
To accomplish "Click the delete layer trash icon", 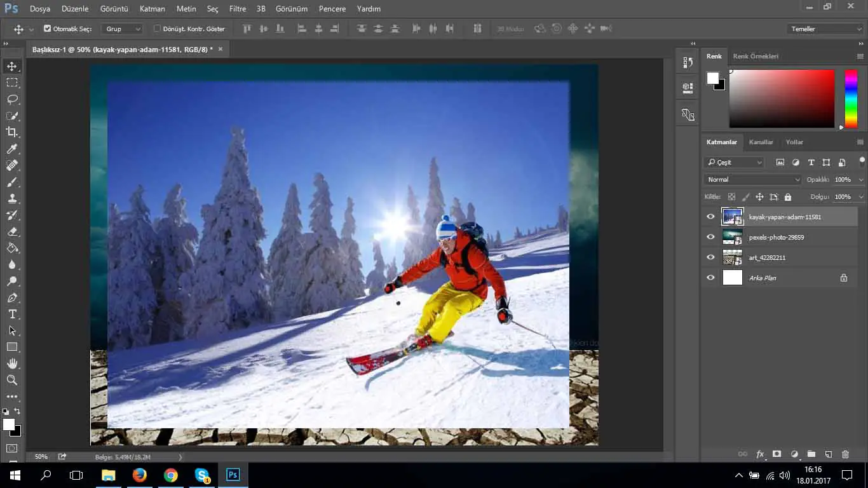I will pos(845,454).
